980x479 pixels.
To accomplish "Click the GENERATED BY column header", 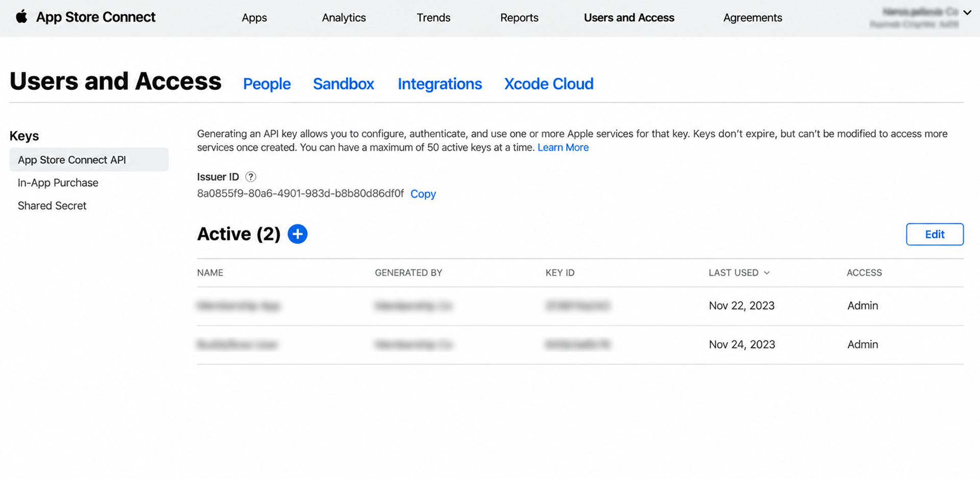I will (x=408, y=273).
